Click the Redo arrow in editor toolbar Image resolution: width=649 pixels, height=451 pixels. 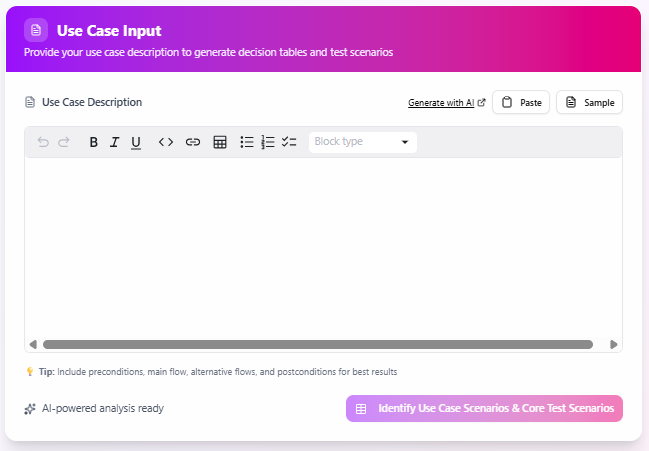pos(64,142)
